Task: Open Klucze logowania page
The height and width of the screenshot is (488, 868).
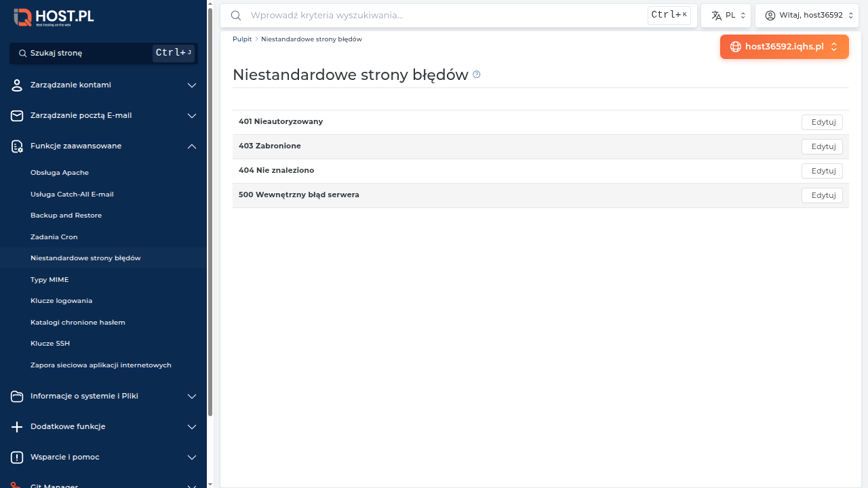Action: click(x=61, y=301)
